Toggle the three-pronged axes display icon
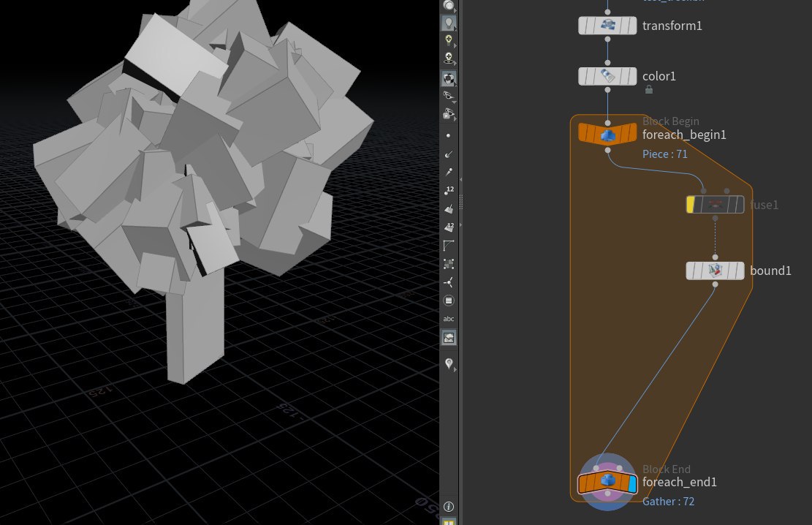This screenshot has width=812, height=525. coord(449,282)
